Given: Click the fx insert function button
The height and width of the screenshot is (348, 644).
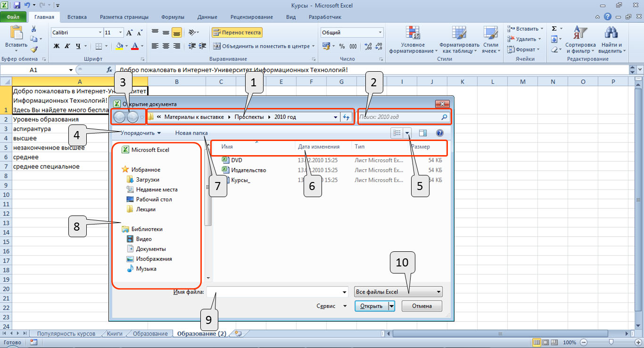Looking at the screenshot, I should pos(109,70).
